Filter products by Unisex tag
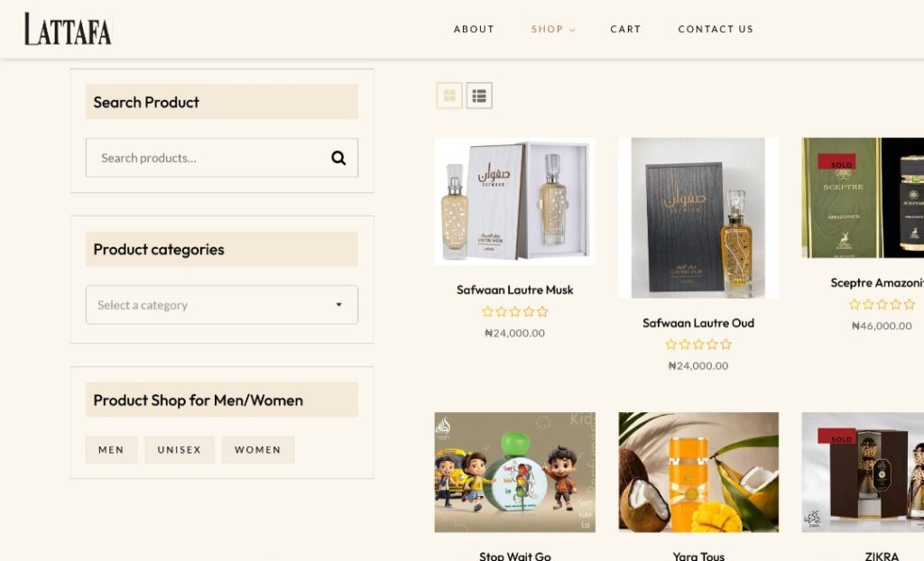The height and width of the screenshot is (561, 924). [180, 450]
